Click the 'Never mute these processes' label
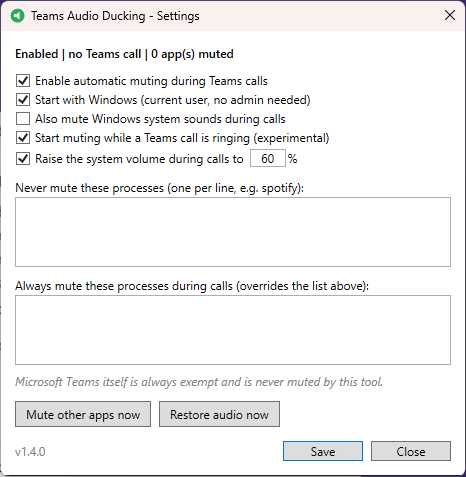This screenshot has width=466, height=477. click(x=160, y=188)
